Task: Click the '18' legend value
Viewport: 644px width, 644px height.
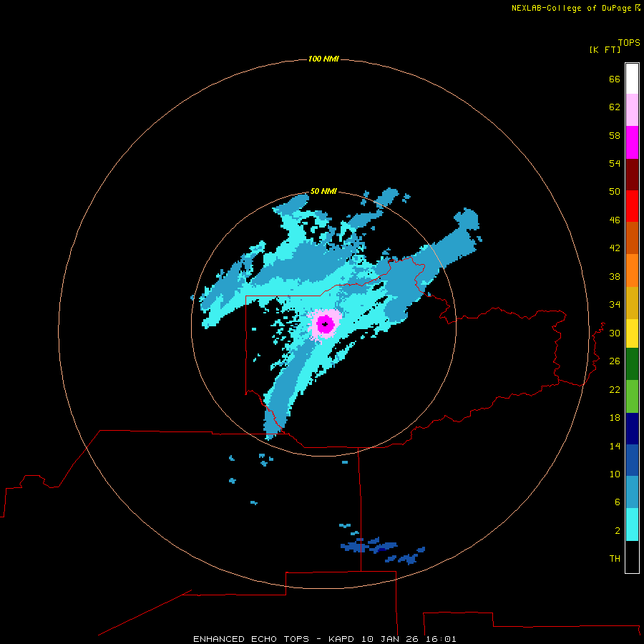Action: [615, 418]
